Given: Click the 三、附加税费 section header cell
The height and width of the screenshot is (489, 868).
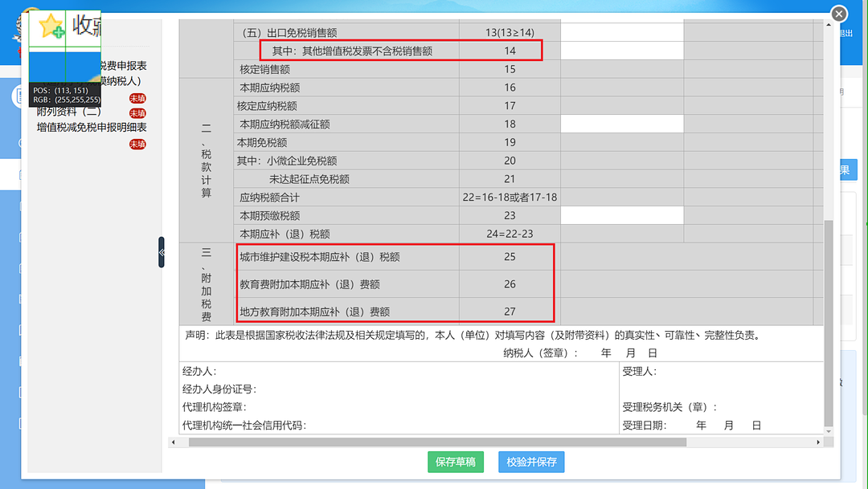Looking at the screenshot, I should (x=207, y=284).
